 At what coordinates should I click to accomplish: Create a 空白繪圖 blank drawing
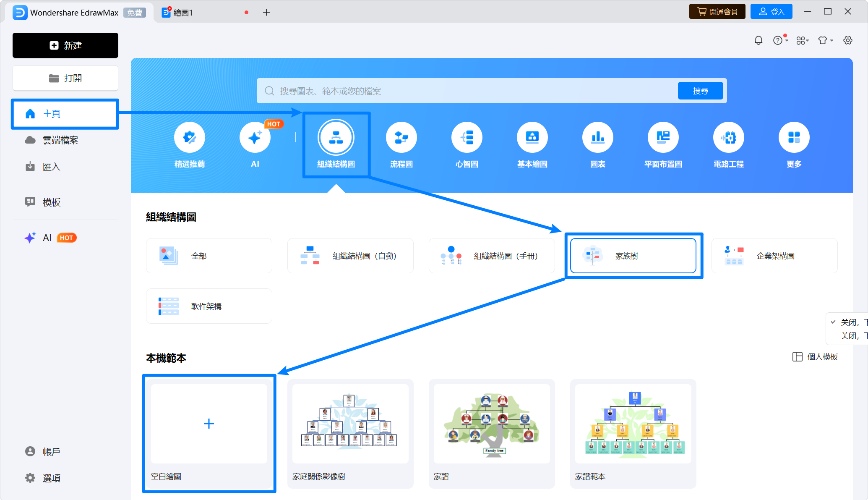coord(209,434)
